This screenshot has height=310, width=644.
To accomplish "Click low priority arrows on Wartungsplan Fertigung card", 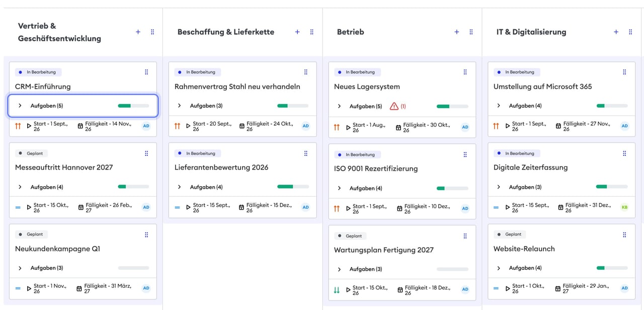I will click(x=337, y=290).
